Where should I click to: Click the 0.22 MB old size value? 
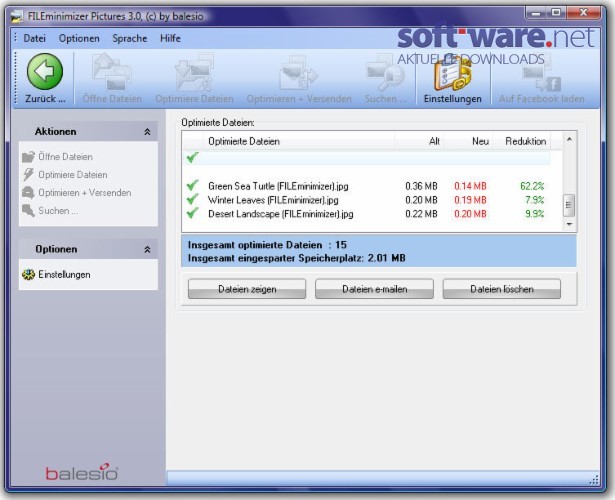point(421,214)
